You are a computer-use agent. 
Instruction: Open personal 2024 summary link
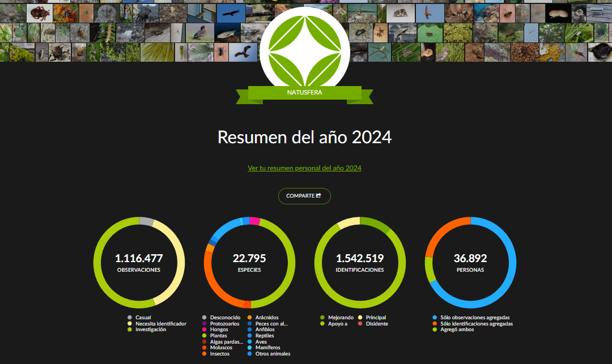[304, 168]
